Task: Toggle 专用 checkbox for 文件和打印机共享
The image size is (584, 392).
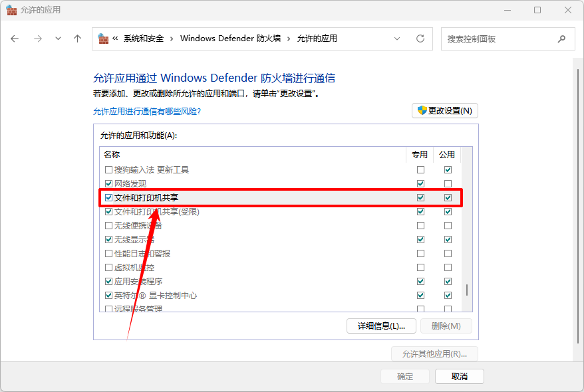Action: tap(420, 198)
